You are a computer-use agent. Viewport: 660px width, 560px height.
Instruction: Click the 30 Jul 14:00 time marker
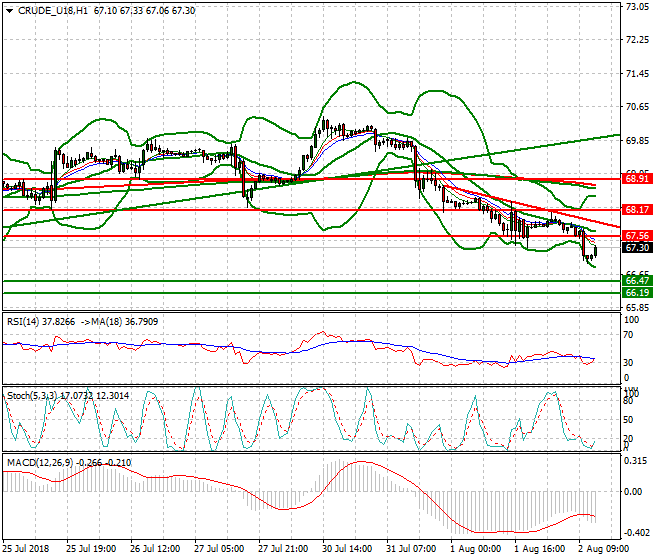pos(347,549)
